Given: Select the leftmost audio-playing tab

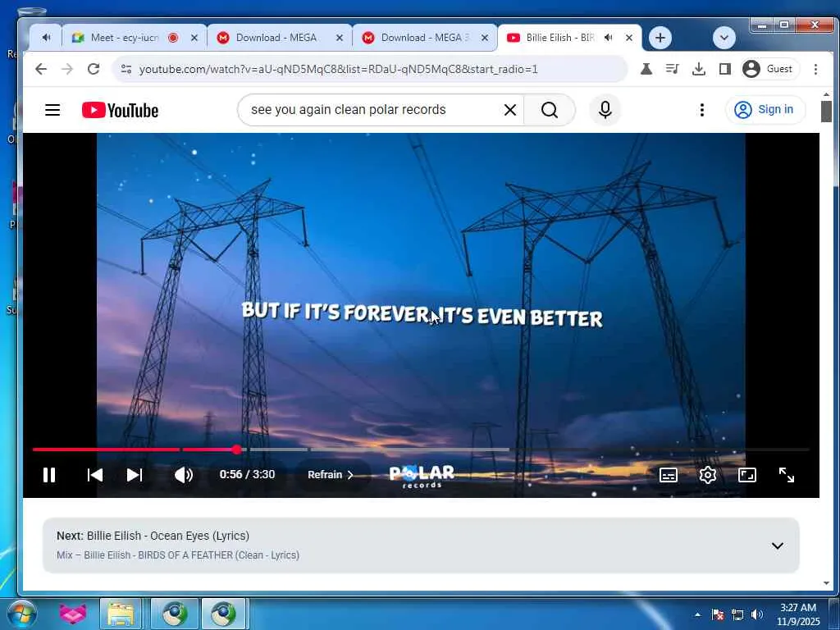Looking at the screenshot, I should [47, 38].
